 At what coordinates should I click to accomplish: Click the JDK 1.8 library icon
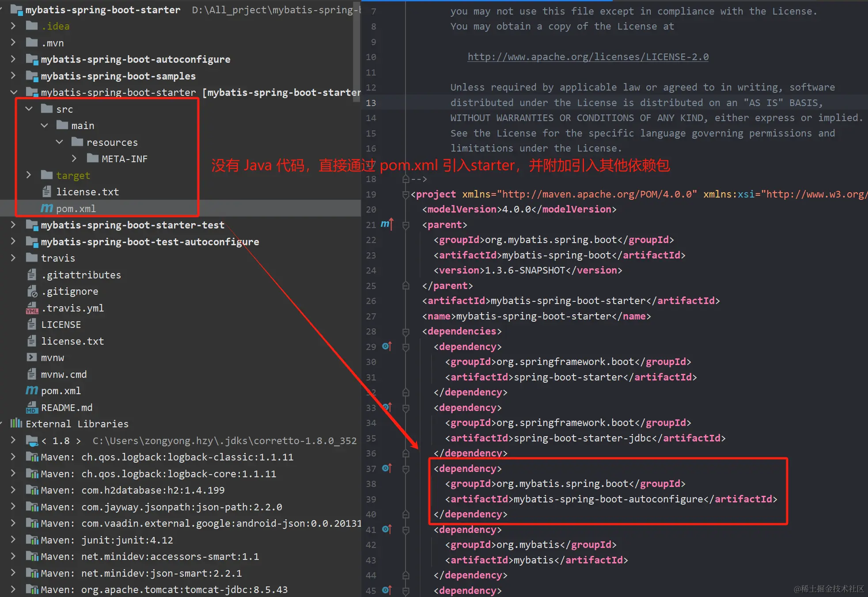pyautogui.click(x=32, y=440)
